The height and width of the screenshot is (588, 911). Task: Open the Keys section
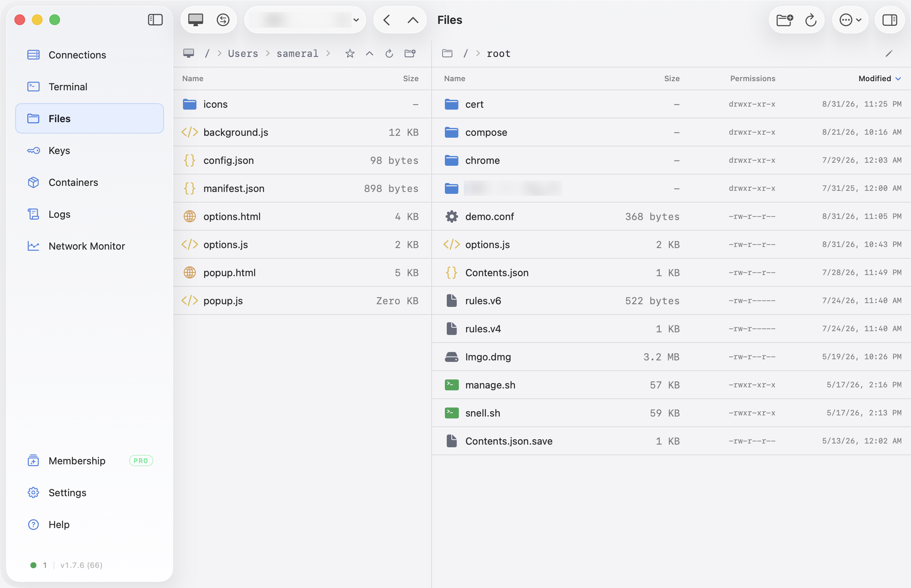90,151
